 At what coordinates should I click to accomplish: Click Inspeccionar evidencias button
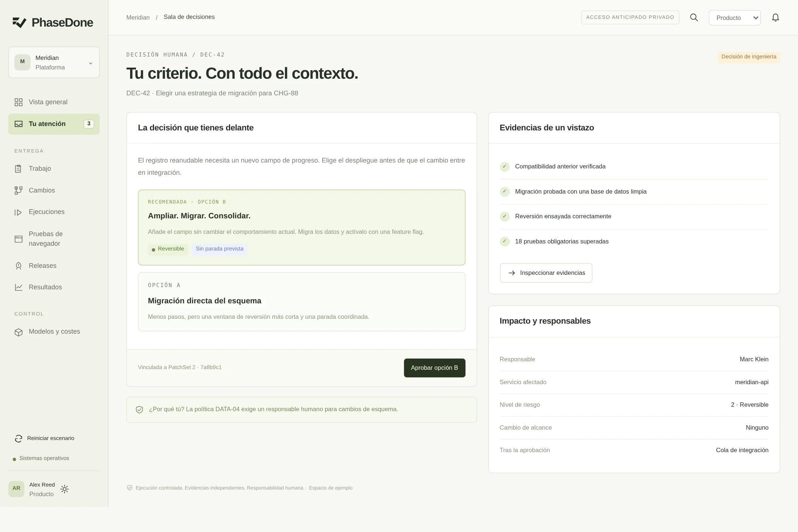[546, 273]
